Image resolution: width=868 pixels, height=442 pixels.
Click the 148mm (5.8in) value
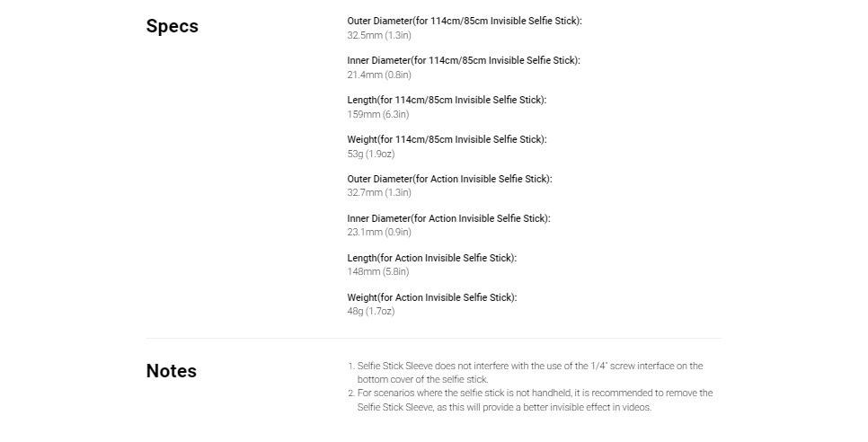(378, 271)
